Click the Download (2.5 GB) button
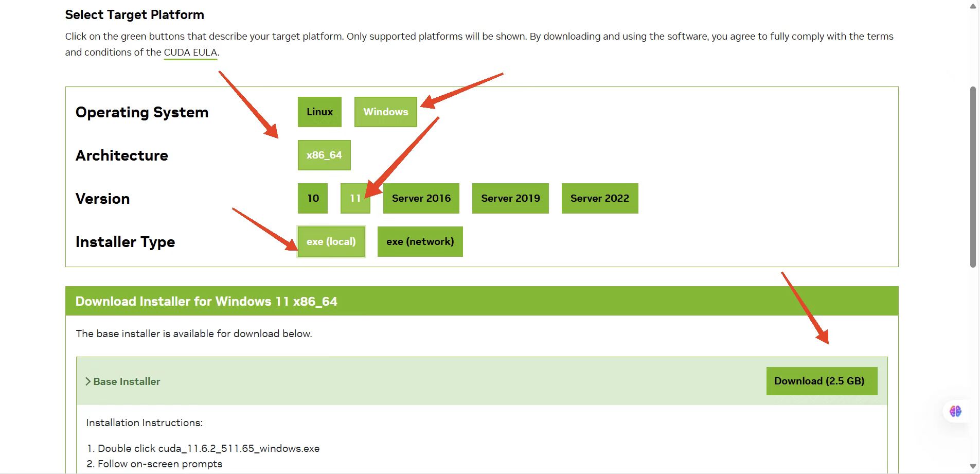 (x=822, y=381)
